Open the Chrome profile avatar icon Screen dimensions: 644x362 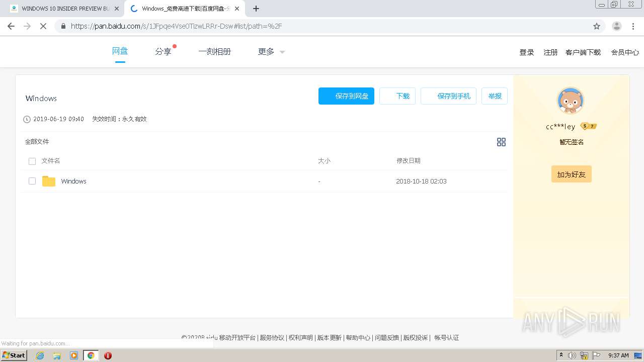(x=616, y=26)
